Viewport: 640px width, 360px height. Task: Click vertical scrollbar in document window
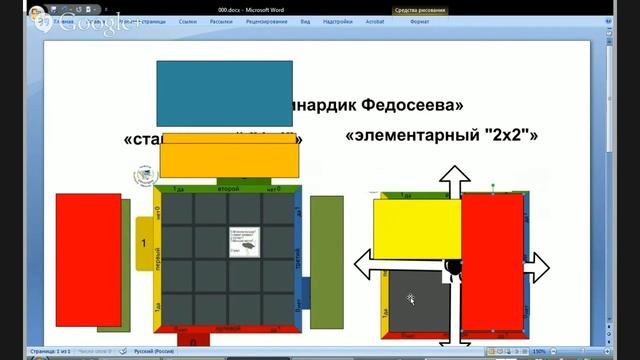[x=609, y=98]
